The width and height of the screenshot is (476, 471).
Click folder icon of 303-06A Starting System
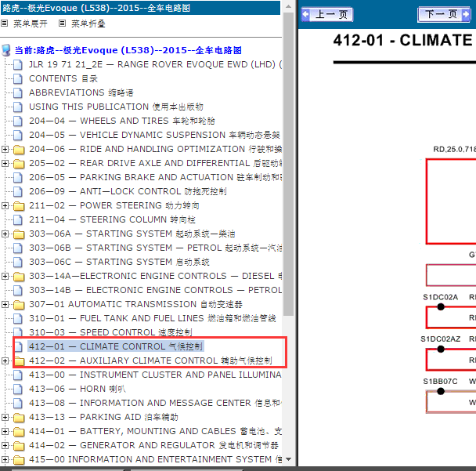19,234
